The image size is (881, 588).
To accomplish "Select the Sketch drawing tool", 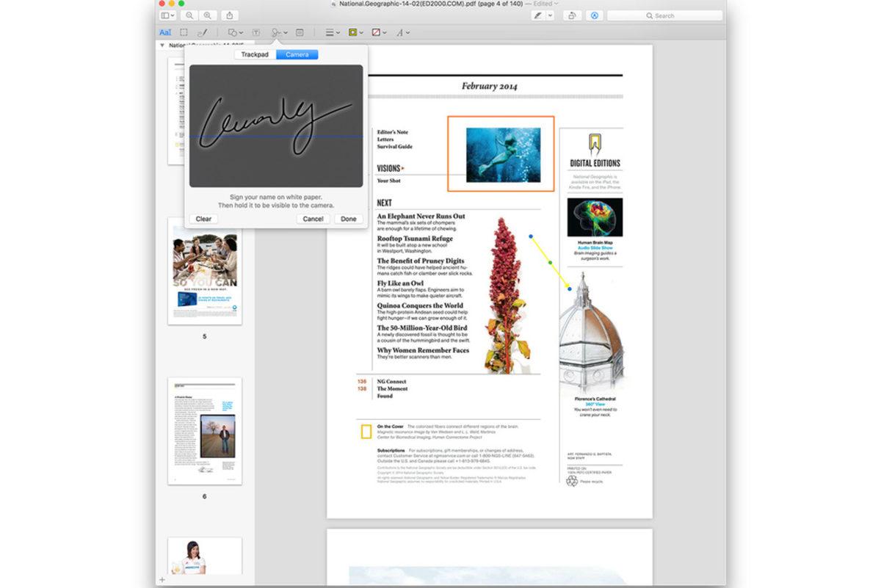I will (203, 32).
